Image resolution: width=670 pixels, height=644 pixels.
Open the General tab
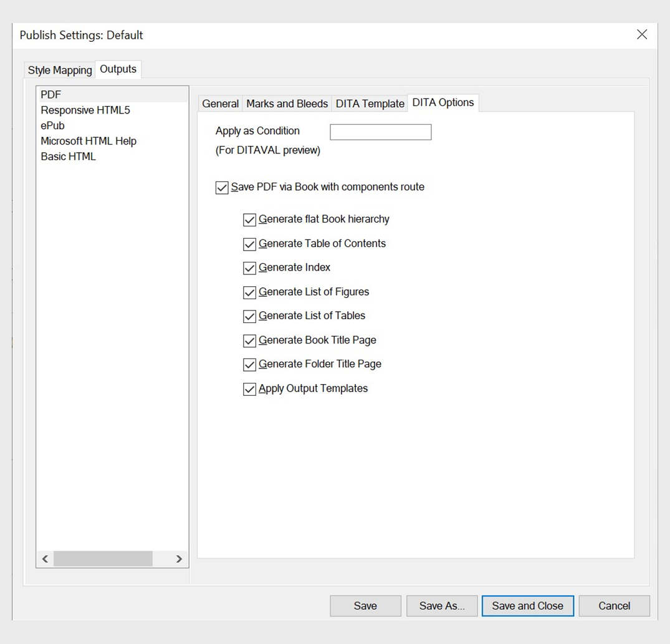219,103
